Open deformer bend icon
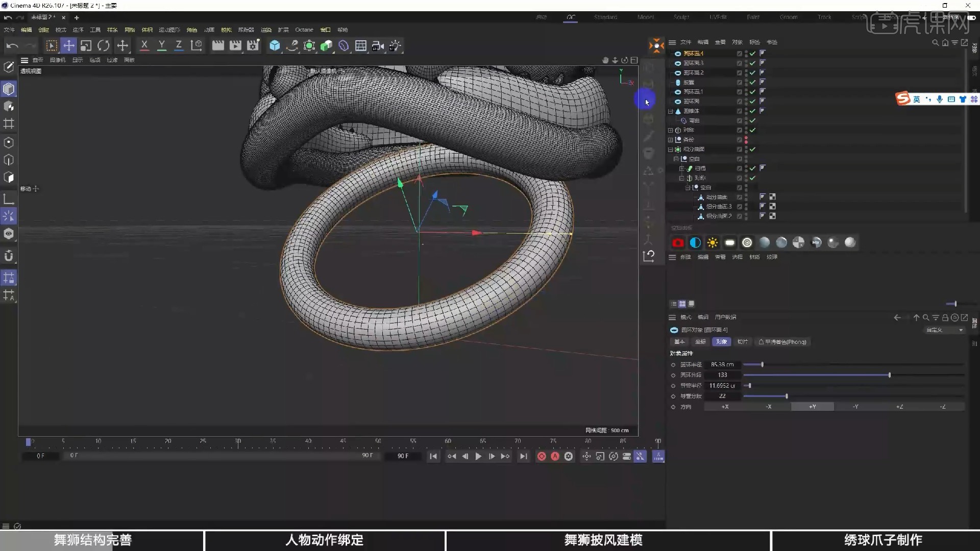Image resolution: width=980 pixels, height=551 pixels. pyautogui.click(x=344, y=46)
